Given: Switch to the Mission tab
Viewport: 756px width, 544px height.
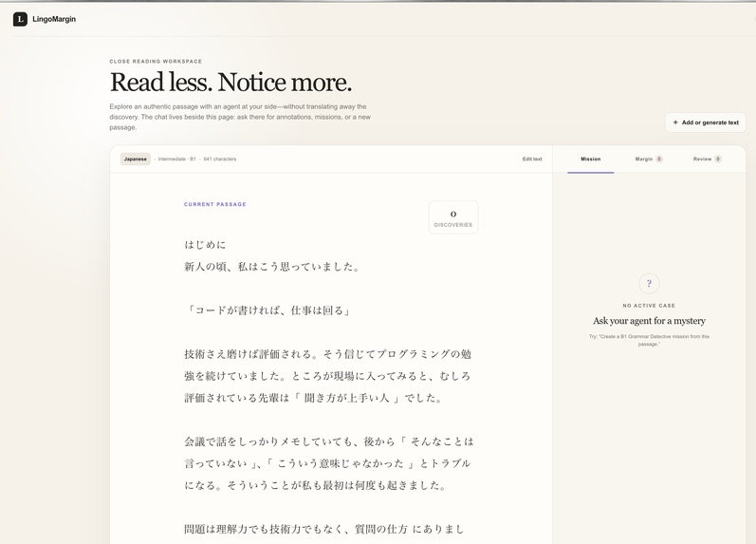Looking at the screenshot, I should tap(591, 159).
